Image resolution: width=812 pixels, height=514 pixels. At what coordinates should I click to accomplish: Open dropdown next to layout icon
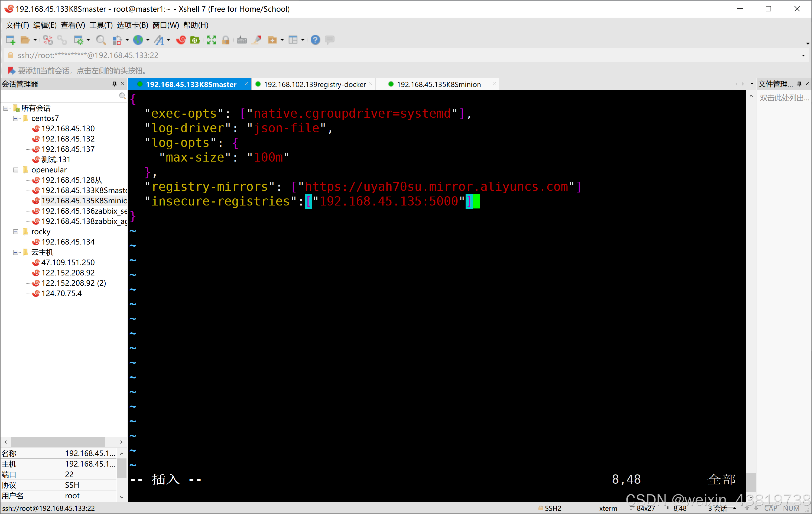[x=303, y=40]
